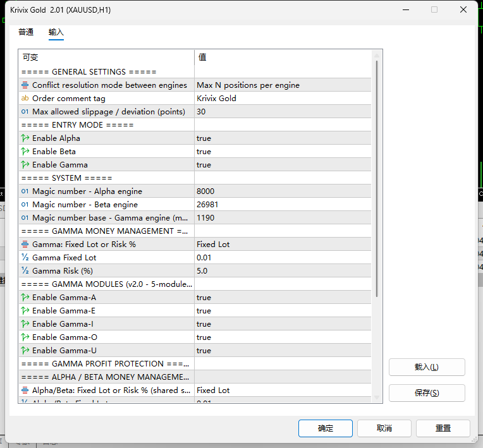This screenshot has height=448, width=483.
Task: Click the arrow icon beside Enable Beta
Action: [x=25, y=151]
